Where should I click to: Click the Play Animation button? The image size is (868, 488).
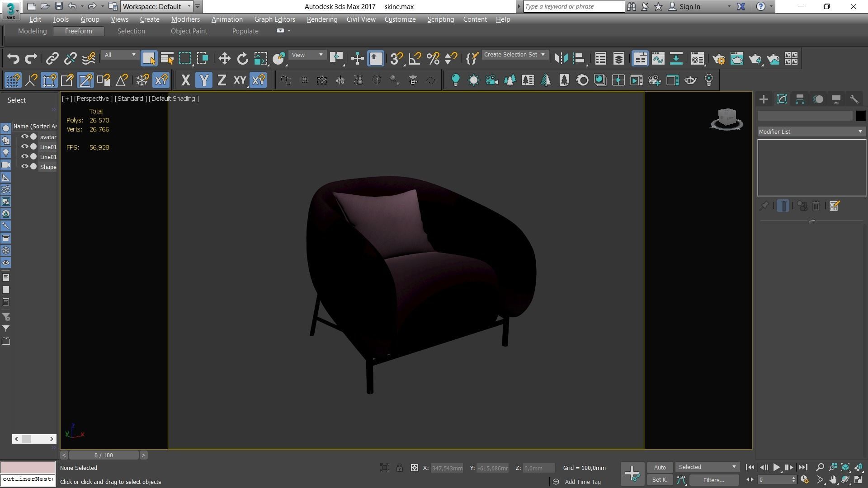(x=776, y=468)
